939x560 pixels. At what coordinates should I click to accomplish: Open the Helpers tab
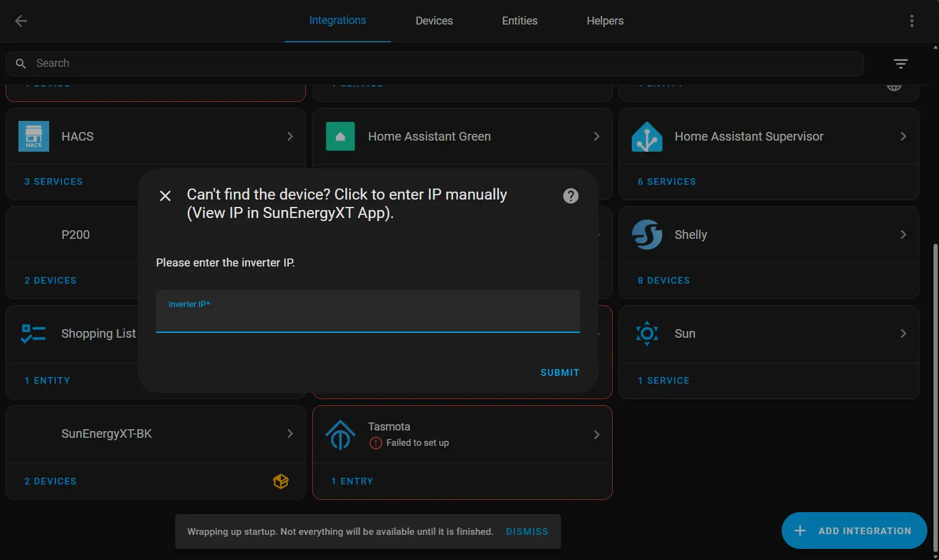coord(605,21)
